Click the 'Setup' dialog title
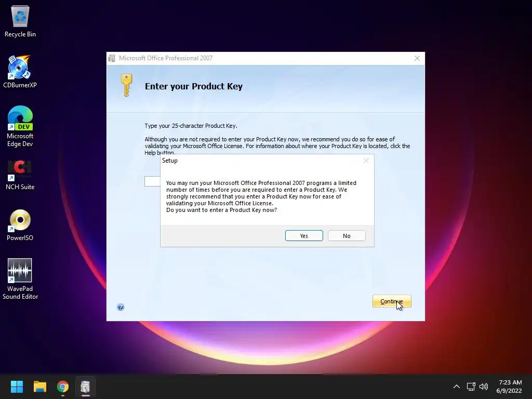 pyautogui.click(x=170, y=161)
